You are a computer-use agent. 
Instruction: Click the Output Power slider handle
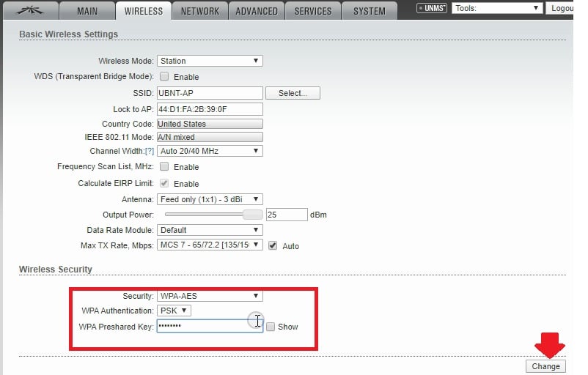click(252, 215)
